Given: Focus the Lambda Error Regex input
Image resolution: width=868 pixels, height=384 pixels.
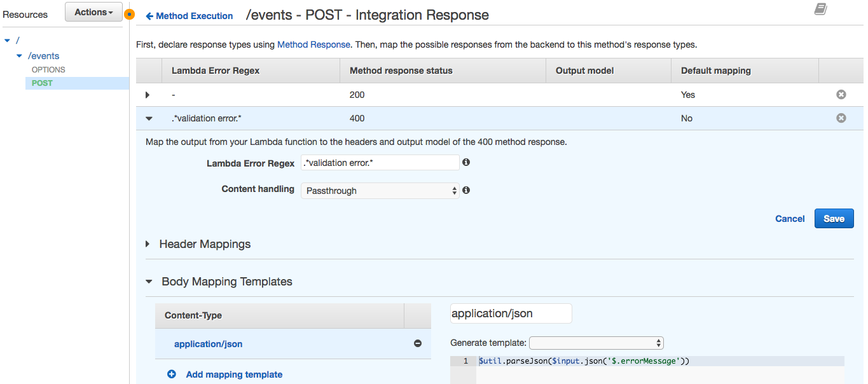Looking at the screenshot, I should [380, 163].
